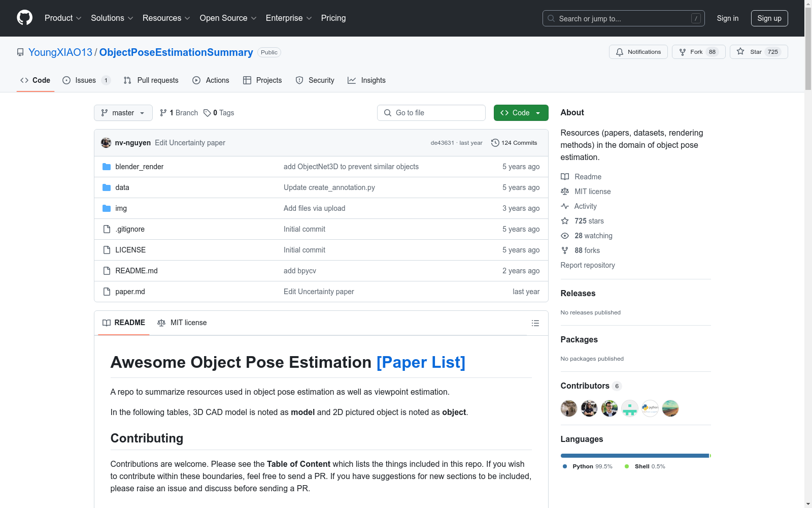Click the Sign up button
812x508 pixels.
click(769, 18)
